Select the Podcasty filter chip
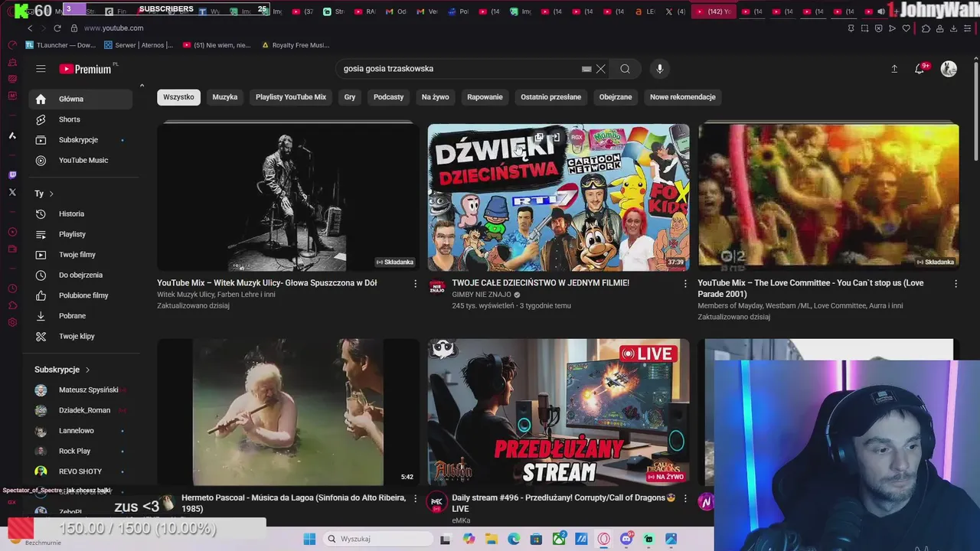Screen dimensions: 980x551 point(388,97)
